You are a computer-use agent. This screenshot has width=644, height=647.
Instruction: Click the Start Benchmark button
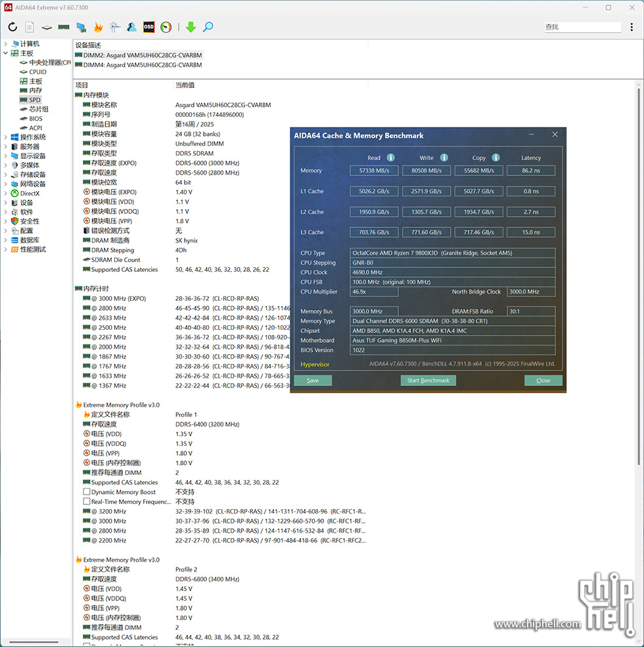428,380
